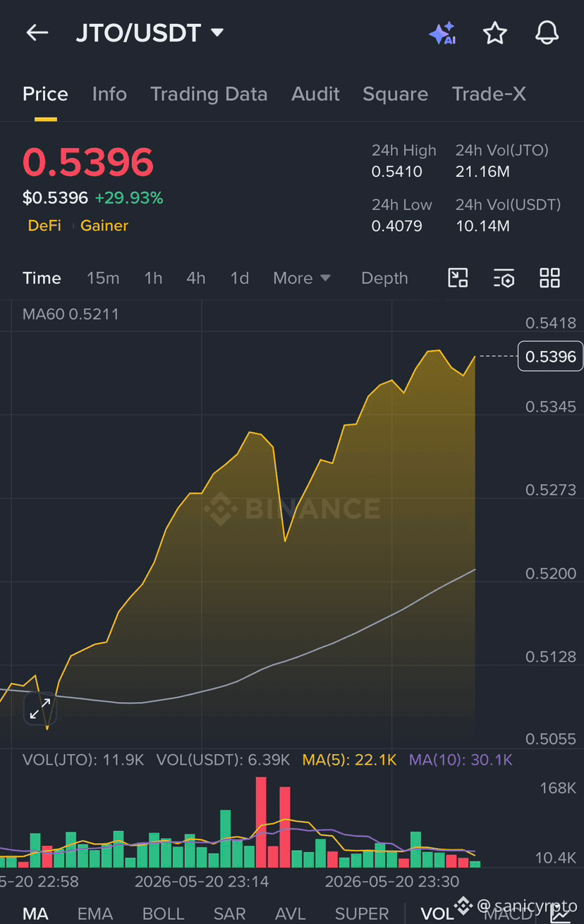Open the AI sparkle assistant icon
584x924 pixels.
(442, 33)
